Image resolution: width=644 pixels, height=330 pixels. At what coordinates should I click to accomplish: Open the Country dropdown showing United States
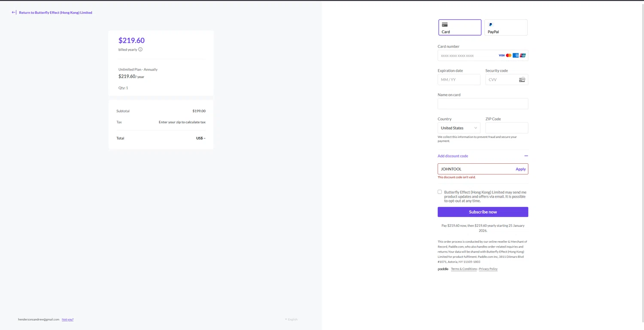coord(459,128)
